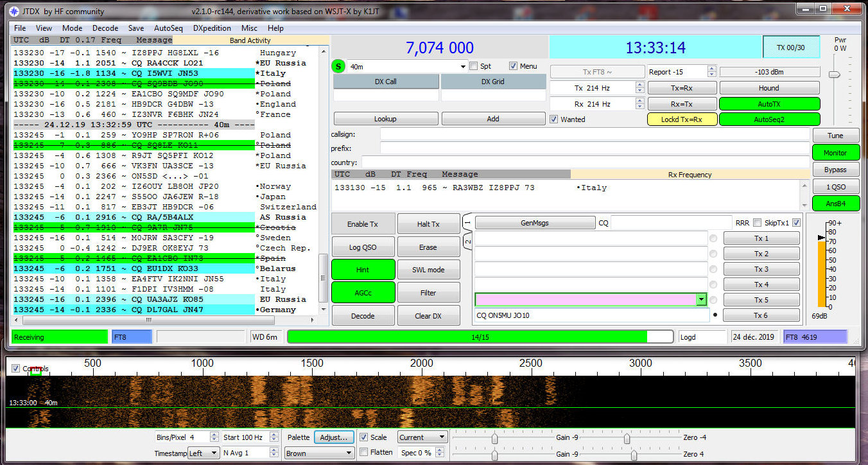
Task: Click the Hound button
Action: pos(769,88)
